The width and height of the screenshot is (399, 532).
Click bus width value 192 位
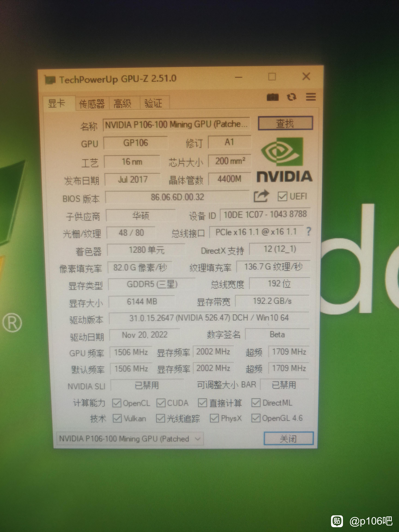[x=279, y=284]
